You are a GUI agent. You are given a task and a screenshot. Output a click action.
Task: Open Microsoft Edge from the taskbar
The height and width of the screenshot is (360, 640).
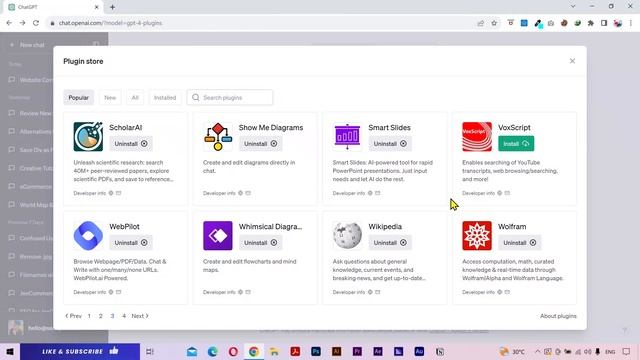click(213, 351)
